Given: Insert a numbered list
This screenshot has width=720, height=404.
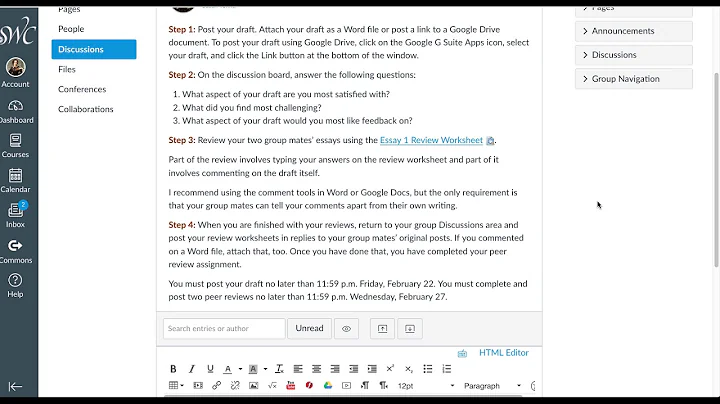Looking at the screenshot, I should [x=446, y=369].
